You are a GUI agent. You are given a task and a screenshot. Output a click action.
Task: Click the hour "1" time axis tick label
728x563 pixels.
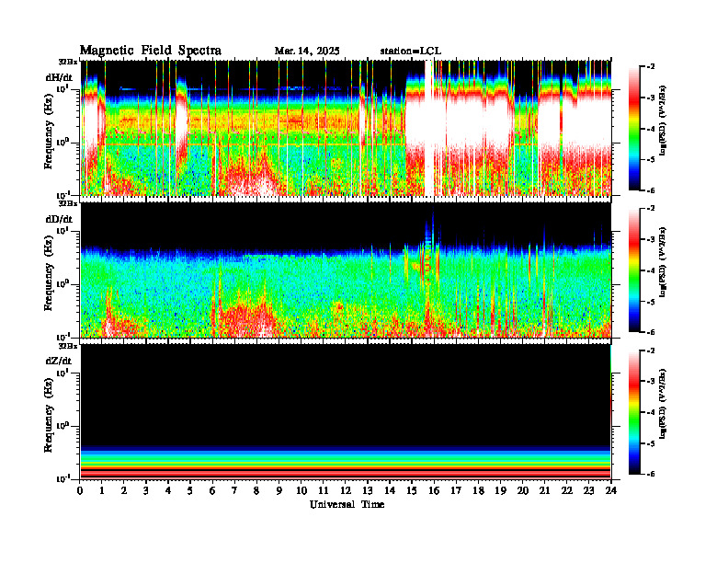tap(102, 491)
